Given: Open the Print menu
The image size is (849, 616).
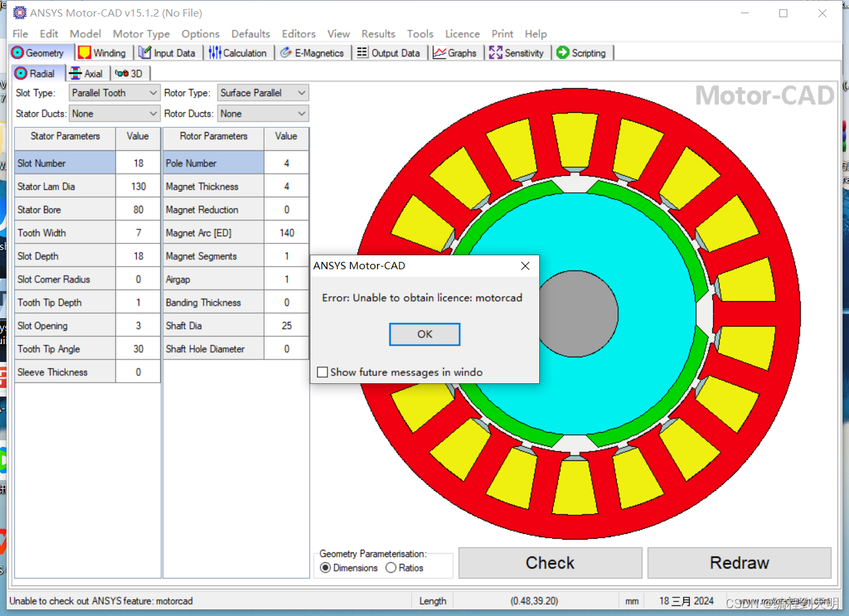Looking at the screenshot, I should [x=502, y=34].
